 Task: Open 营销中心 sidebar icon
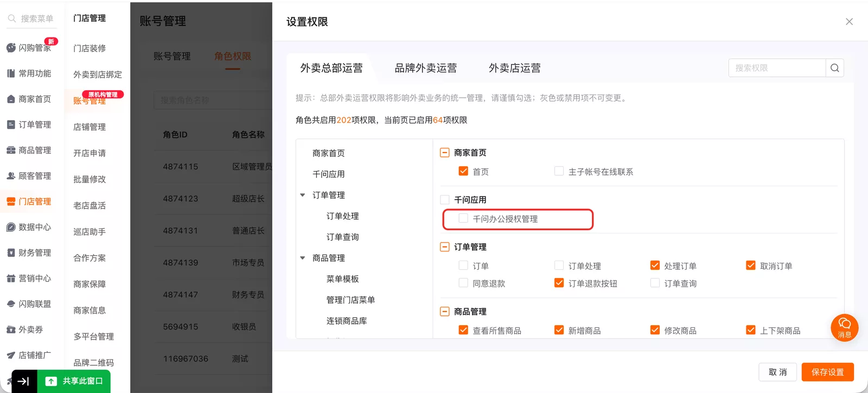tap(11, 278)
